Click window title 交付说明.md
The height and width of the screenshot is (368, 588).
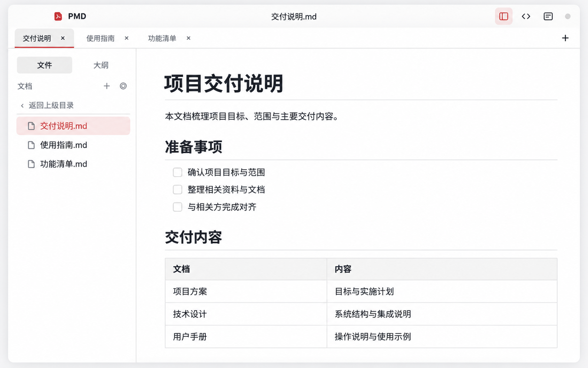click(294, 17)
